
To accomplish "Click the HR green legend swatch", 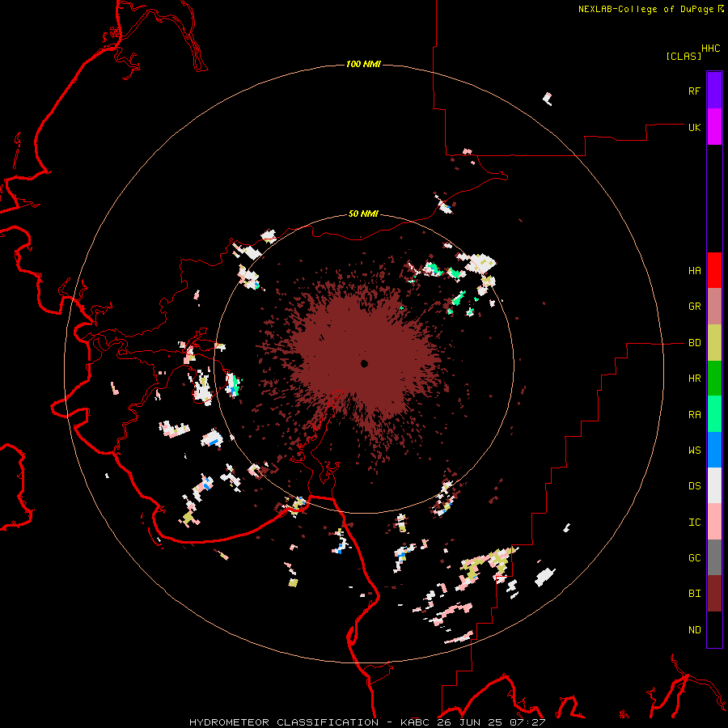I will click(x=714, y=379).
